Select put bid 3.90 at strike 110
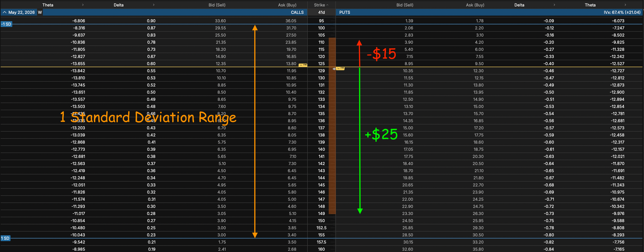 point(409,42)
